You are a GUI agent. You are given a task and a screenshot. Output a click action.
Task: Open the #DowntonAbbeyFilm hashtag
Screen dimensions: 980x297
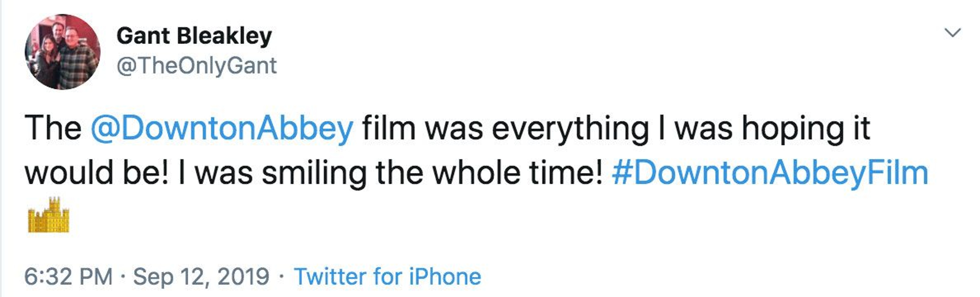click(x=770, y=173)
